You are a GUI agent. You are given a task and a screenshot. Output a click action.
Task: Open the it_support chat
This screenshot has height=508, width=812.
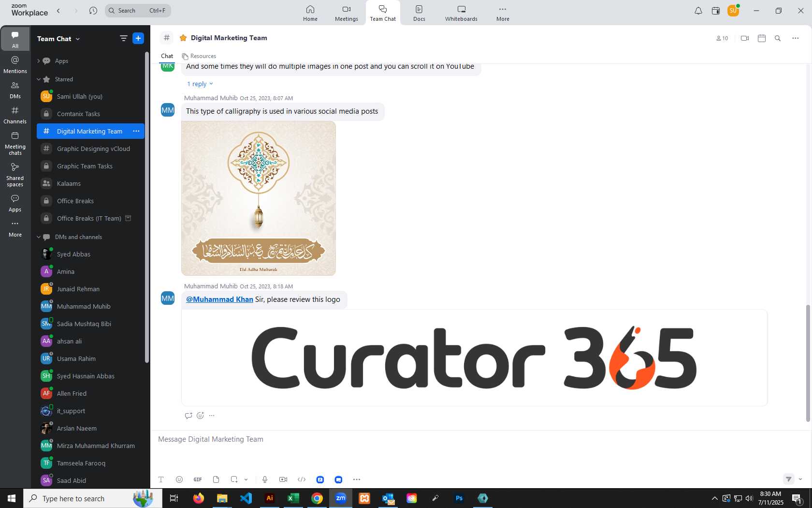[90, 411]
